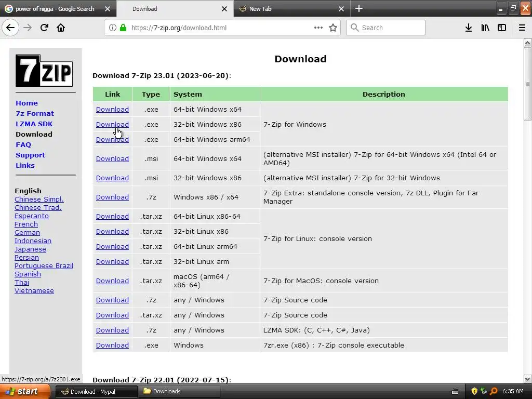Open the hamburger application menu
The image size is (532, 399).
pos(522,28)
